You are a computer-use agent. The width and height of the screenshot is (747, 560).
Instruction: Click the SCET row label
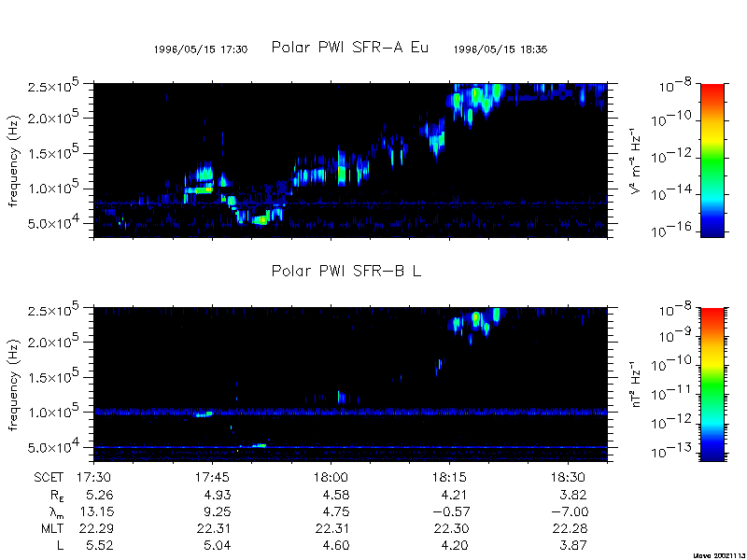(x=49, y=476)
